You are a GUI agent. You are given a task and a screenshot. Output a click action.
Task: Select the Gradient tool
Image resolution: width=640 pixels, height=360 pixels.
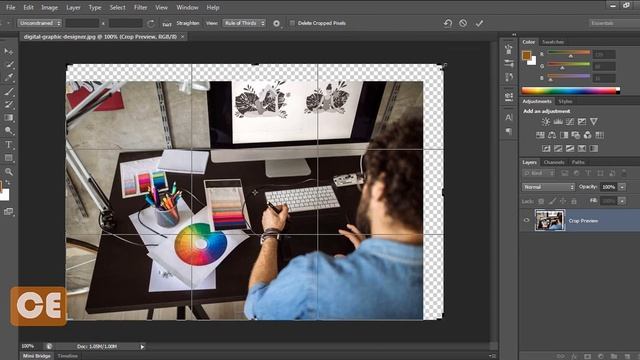9,118
